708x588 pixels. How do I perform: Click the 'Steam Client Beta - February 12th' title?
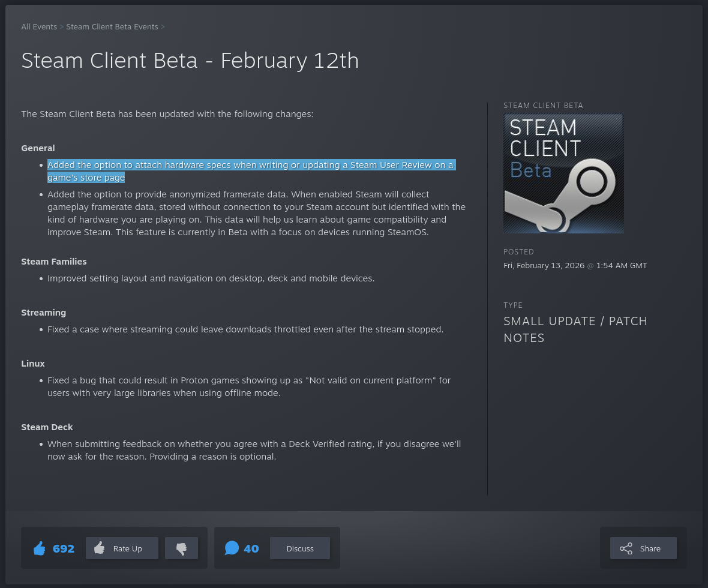click(x=190, y=61)
